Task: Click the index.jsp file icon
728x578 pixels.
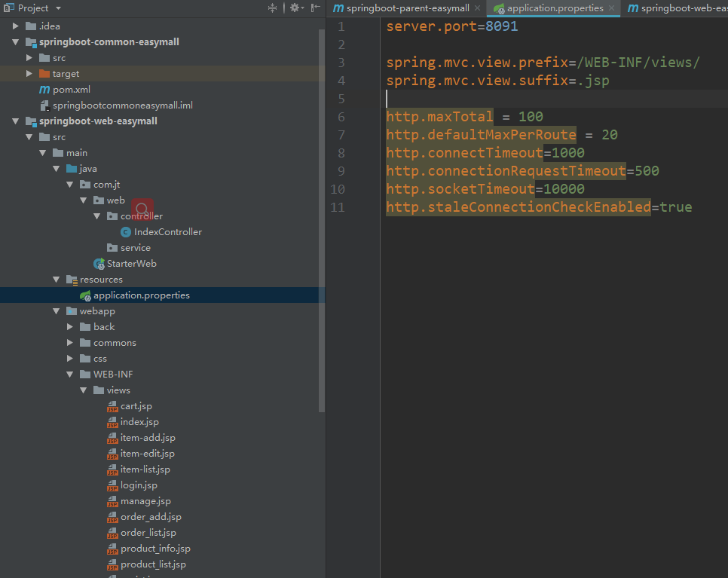Action: (x=112, y=422)
